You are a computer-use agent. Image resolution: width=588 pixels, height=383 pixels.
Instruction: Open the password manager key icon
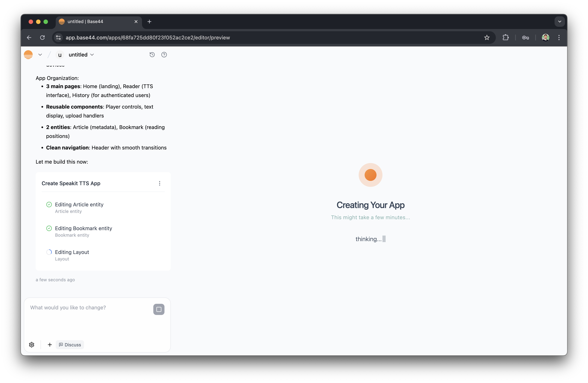click(525, 38)
